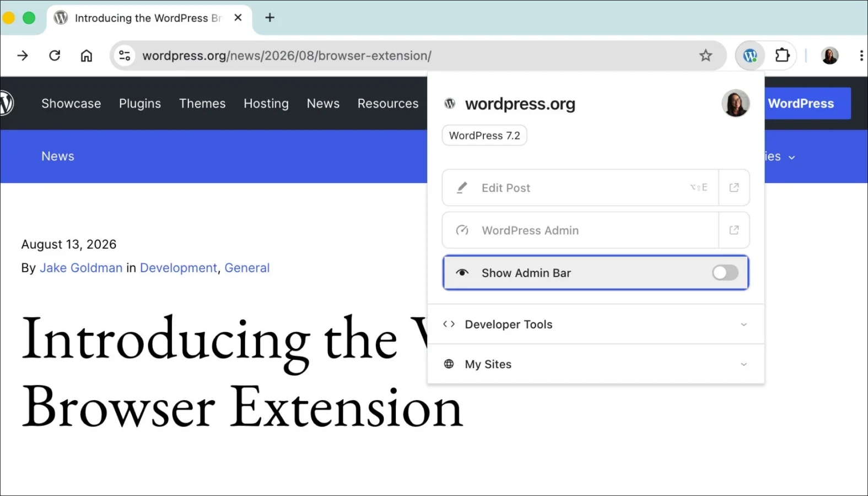Click the green macOS fullscreen window button
The width and height of the screenshot is (868, 496).
29,18
